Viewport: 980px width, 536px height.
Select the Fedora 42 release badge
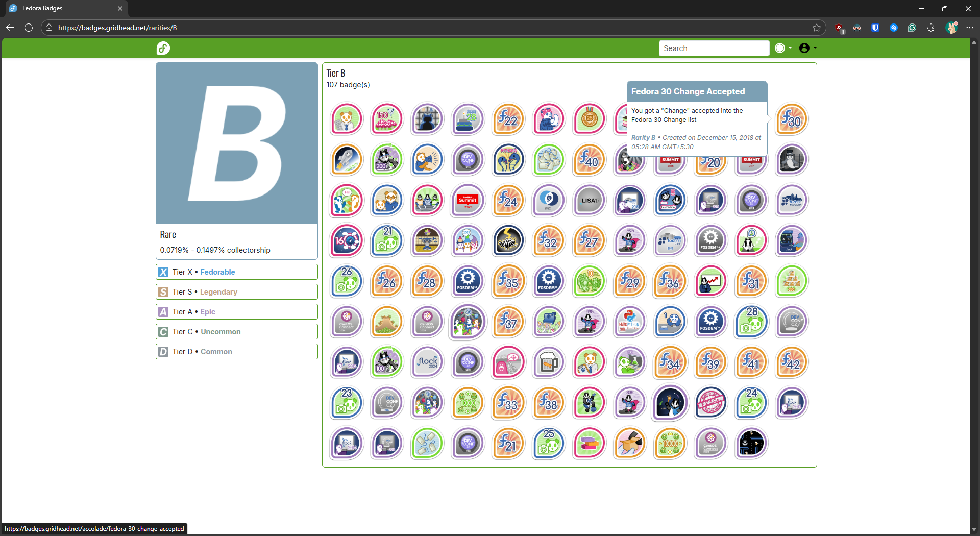(x=791, y=362)
